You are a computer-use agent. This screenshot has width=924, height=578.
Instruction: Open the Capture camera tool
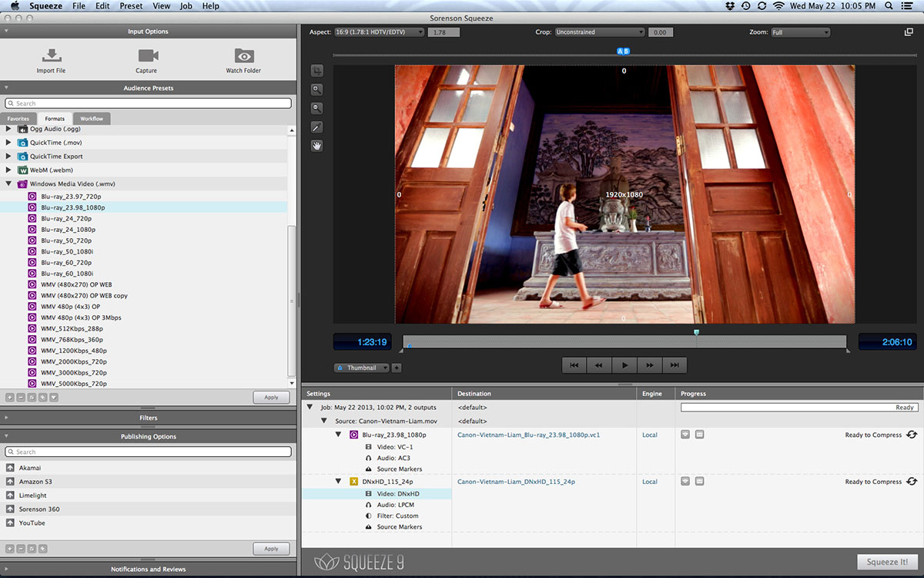(x=148, y=55)
